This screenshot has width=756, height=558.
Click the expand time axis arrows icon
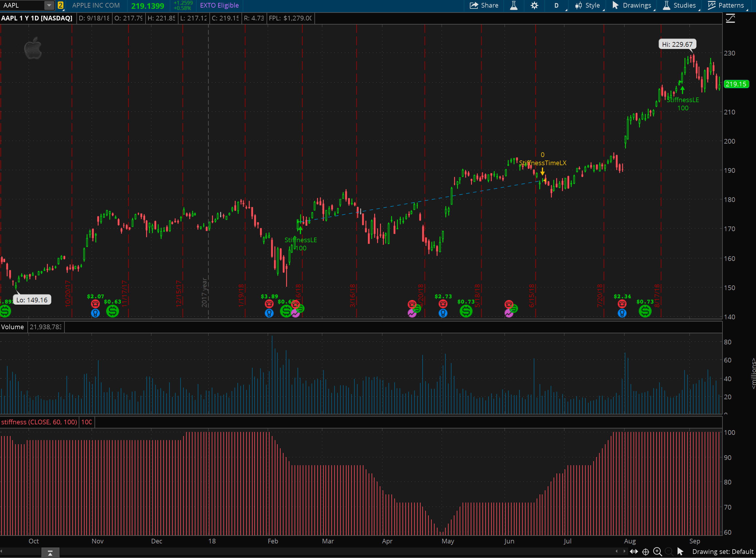[634, 552]
